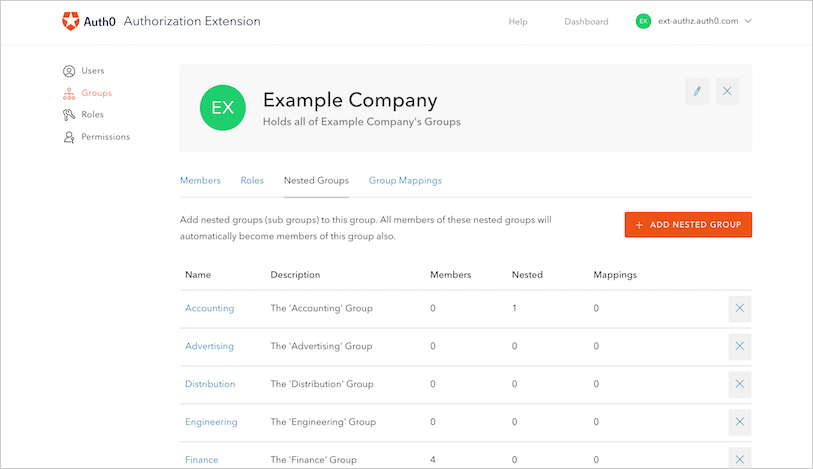Remove the Engineering nested group
813x469 pixels.
(739, 422)
